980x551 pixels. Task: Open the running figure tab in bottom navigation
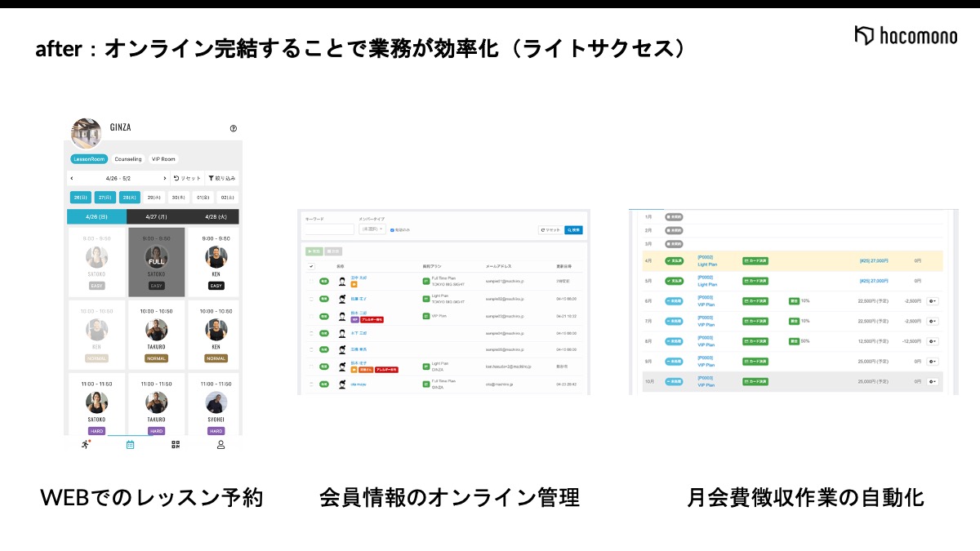[86, 444]
